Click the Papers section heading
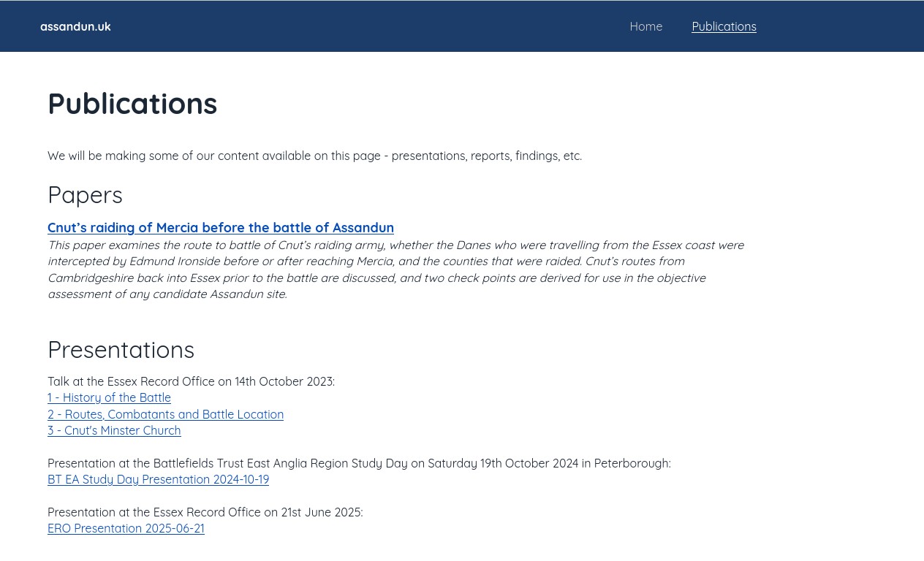The image size is (924, 561). click(85, 195)
